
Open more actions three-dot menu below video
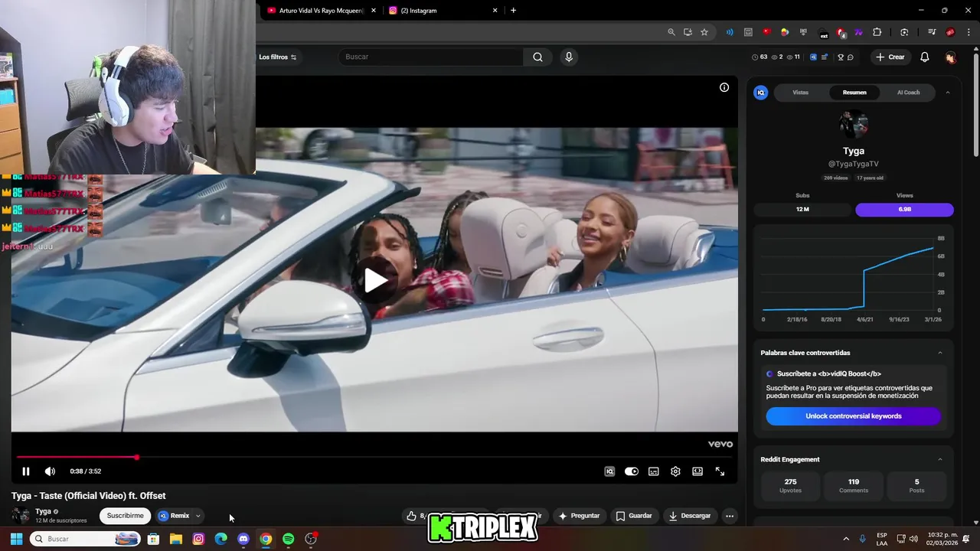[730, 516]
